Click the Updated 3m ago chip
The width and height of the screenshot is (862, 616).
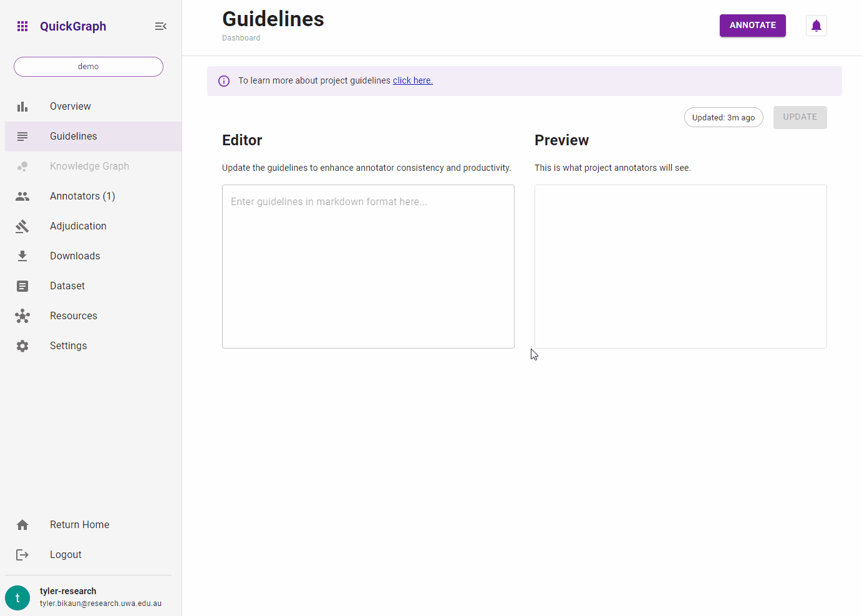[x=723, y=117]
